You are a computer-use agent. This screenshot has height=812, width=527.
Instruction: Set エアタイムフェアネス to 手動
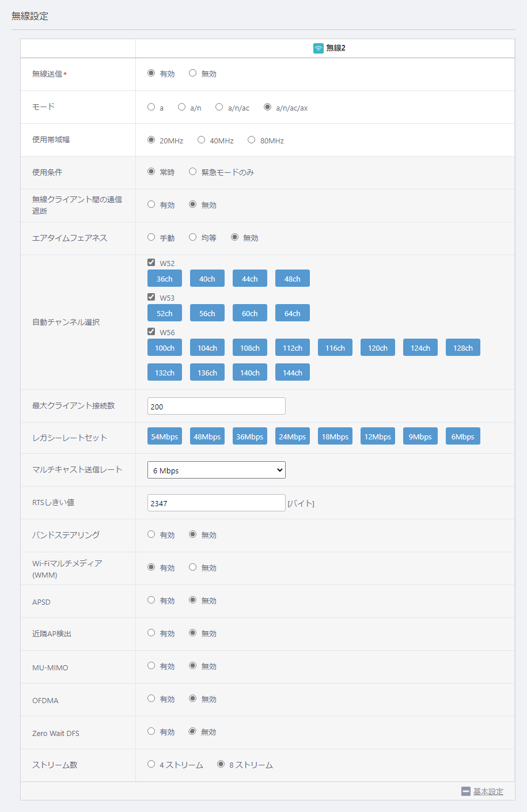coord(151,237)
